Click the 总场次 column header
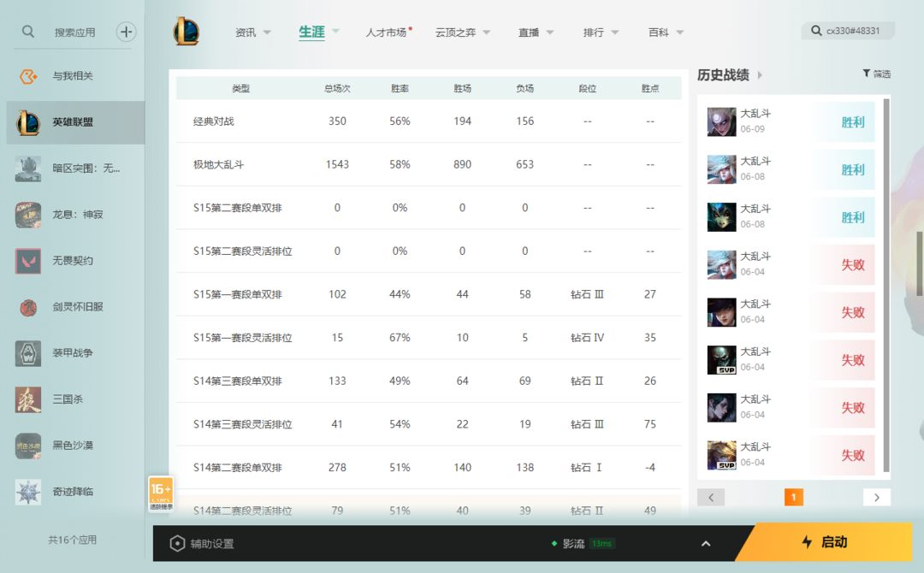 [337, 88]
